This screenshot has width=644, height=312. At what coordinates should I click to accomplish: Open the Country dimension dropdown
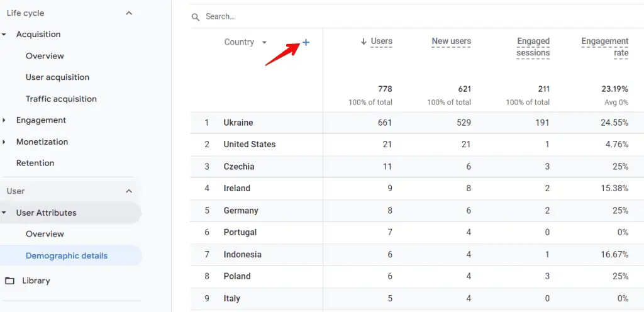point(264,42)
